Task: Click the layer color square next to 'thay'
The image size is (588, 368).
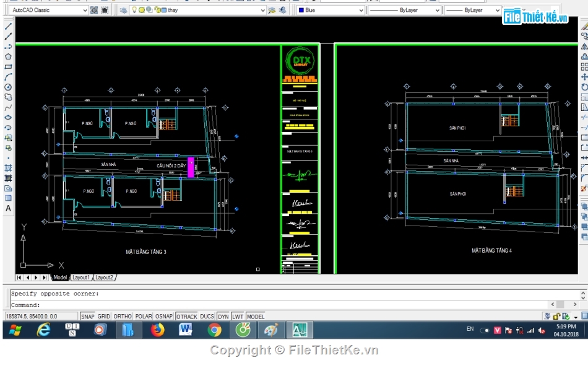Action: [164, 10]
